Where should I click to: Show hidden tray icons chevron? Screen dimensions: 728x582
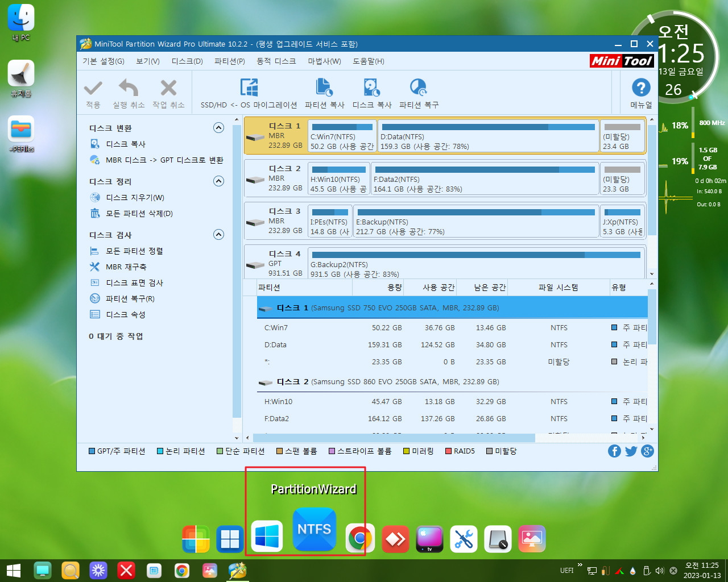[580, 566]
